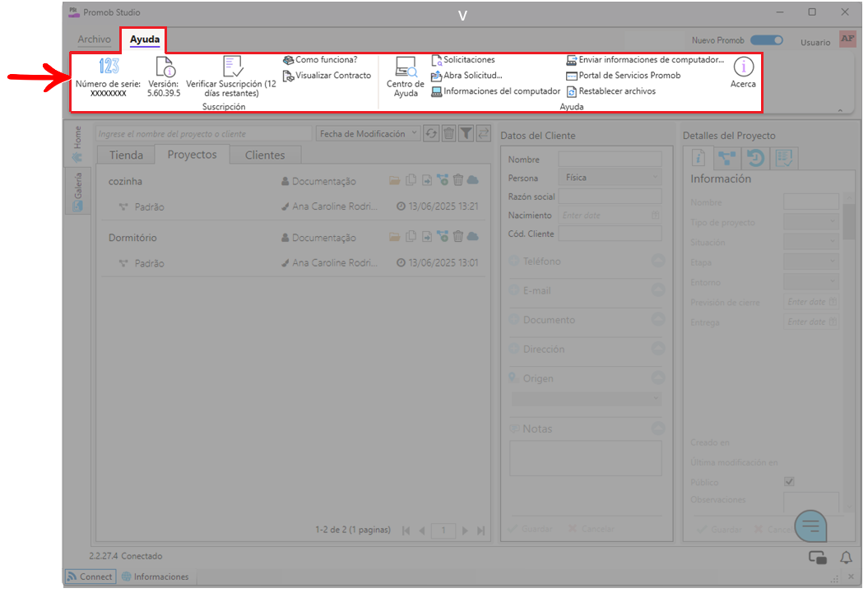Switch to the Archivo ribbon tab
The image size is (868, 593).
click(94, 39)
